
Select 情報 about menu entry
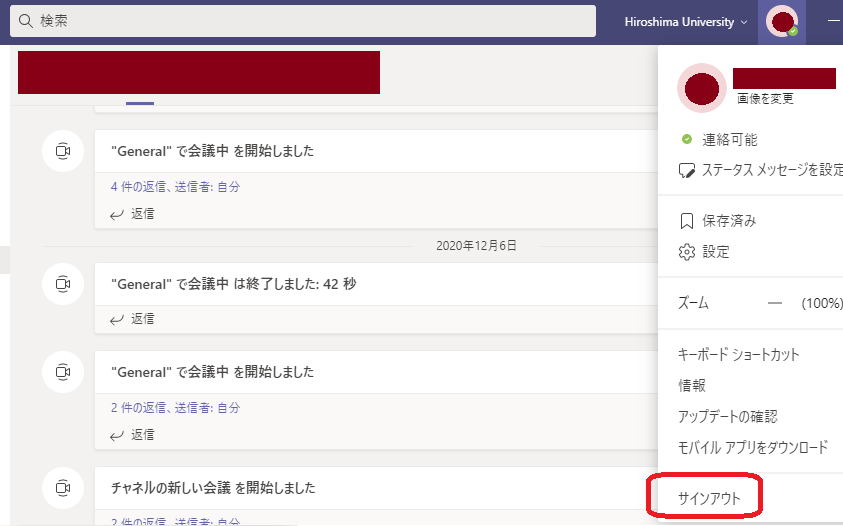click(692, 385)
